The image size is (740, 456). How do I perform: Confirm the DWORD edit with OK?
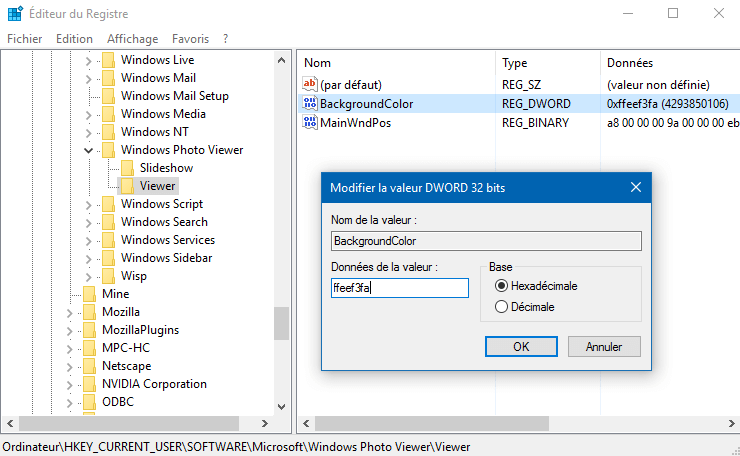tap(521, 346)
